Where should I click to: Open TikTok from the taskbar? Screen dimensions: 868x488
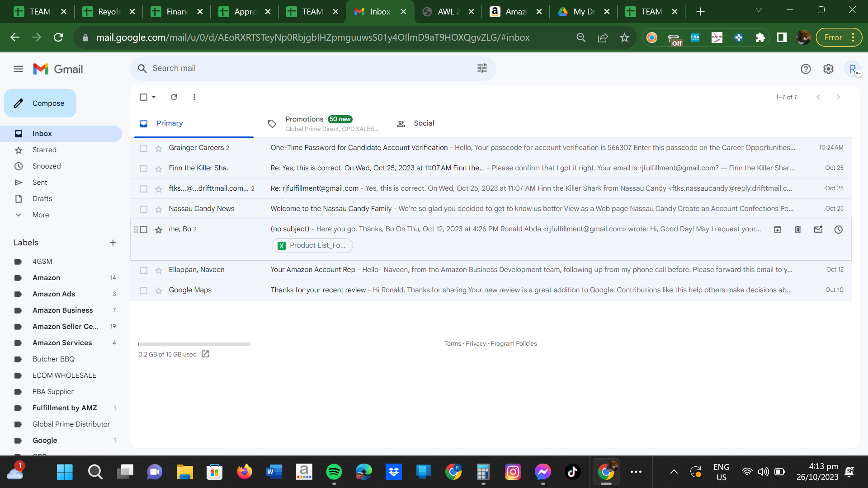[573, 472]
